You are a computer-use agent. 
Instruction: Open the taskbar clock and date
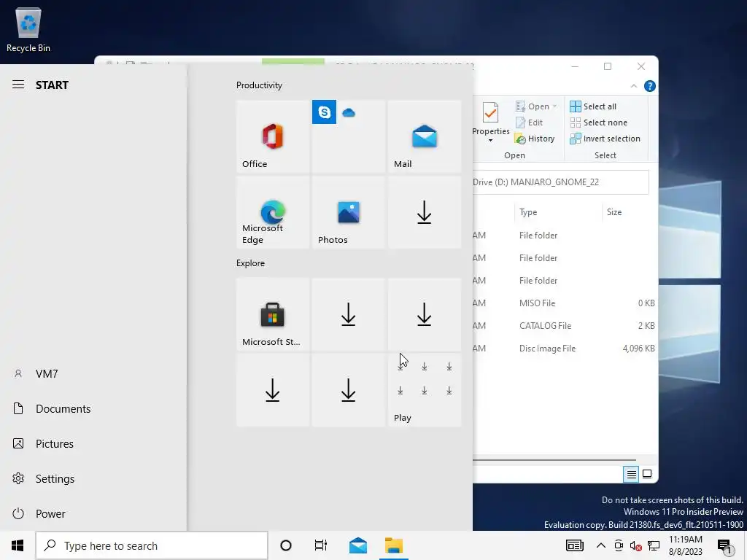coord(686,545)
